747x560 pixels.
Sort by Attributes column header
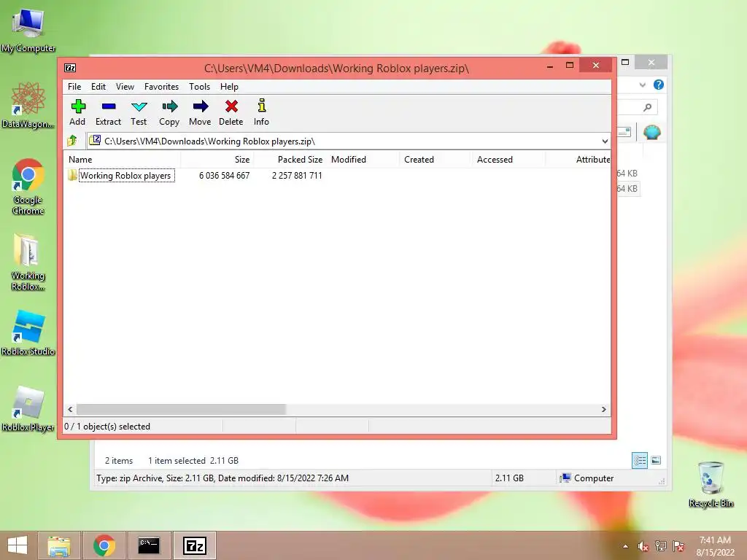[578, 160]
